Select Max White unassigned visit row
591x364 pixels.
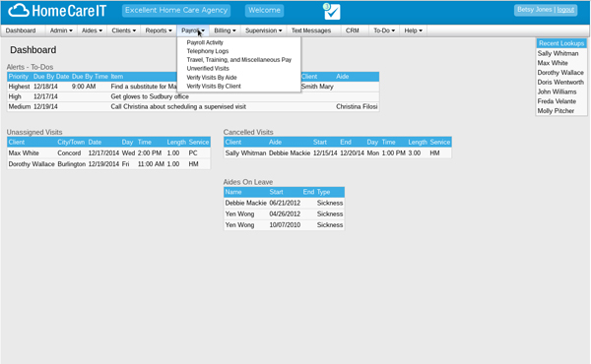[x=108, y=153]
